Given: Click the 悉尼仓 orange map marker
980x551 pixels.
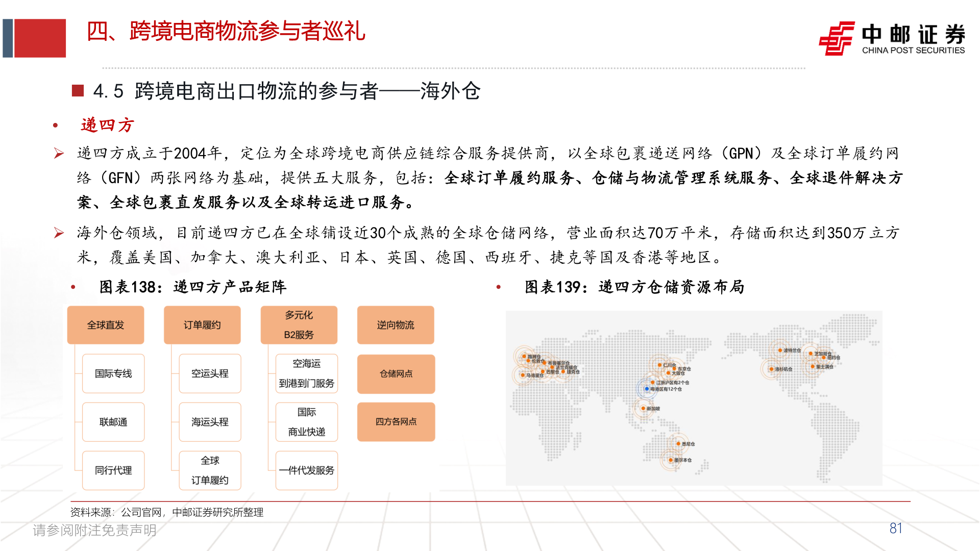Looking at the screenshot, I should pos(678,444).
